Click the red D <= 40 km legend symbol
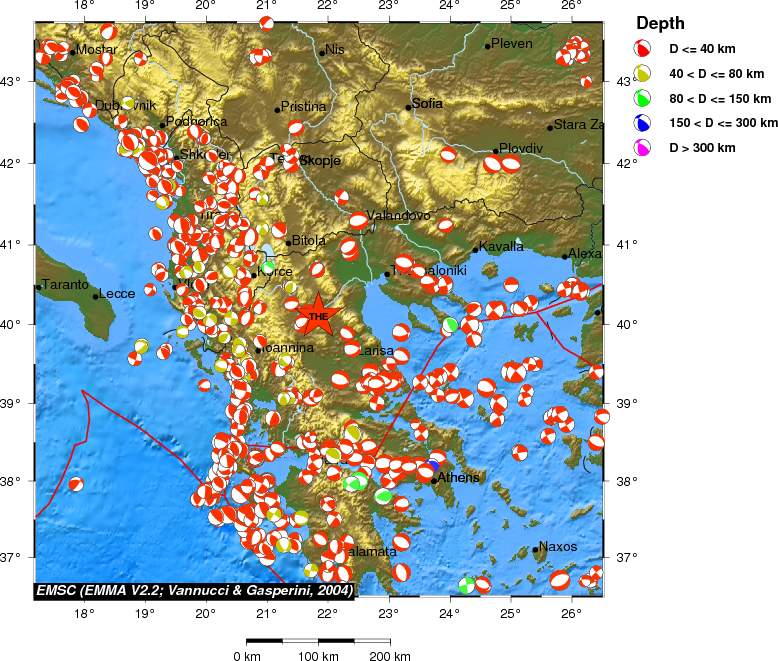The image size is (778, 661). pyautogui.click(x=645, y=47)
